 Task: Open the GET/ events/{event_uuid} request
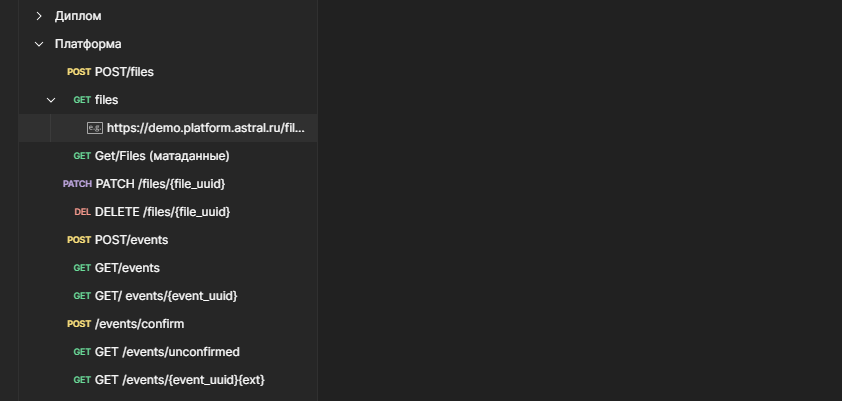click(166, 296)
